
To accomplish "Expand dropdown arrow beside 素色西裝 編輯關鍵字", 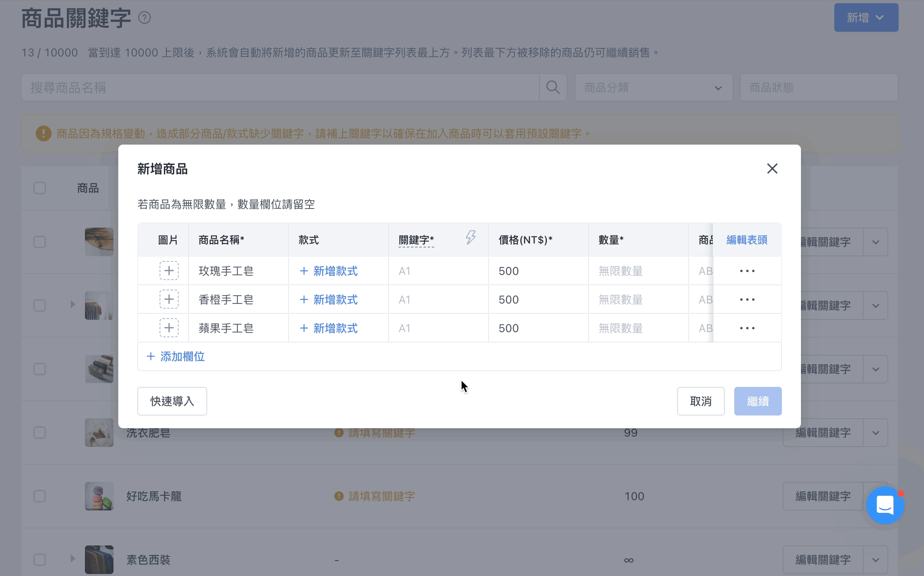I will [876, 560].
